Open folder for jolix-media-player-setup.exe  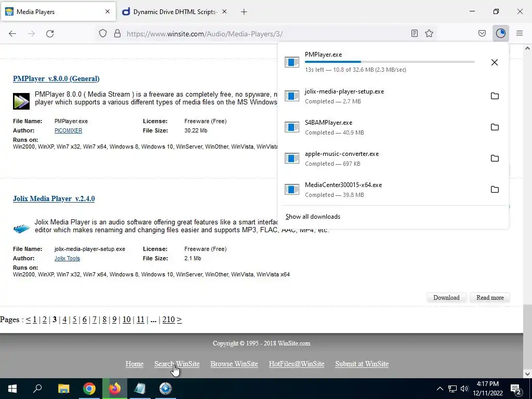coord(495,96)
